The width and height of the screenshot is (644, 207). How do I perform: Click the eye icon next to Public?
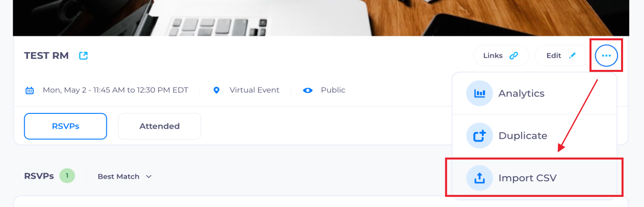tap(308, 90)
